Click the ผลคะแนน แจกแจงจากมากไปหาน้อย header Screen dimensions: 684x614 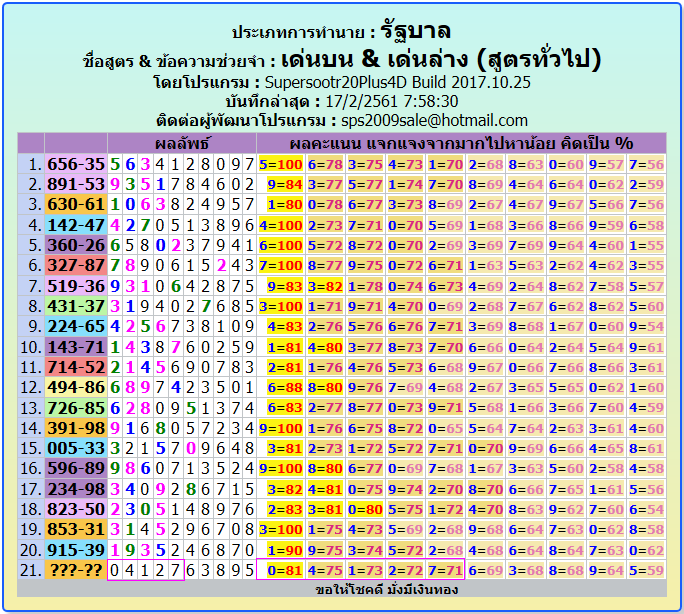point(461,143)
